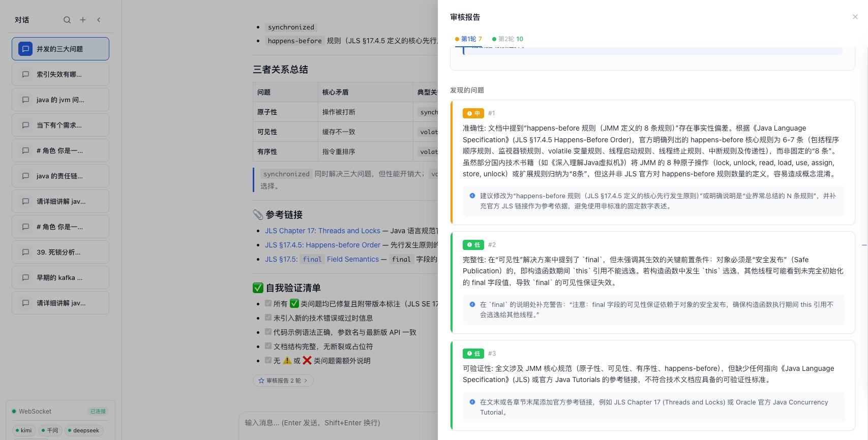Screen dimensions: 868x440
Task: Select the deepseek model chip
Action: coord(83,430)
